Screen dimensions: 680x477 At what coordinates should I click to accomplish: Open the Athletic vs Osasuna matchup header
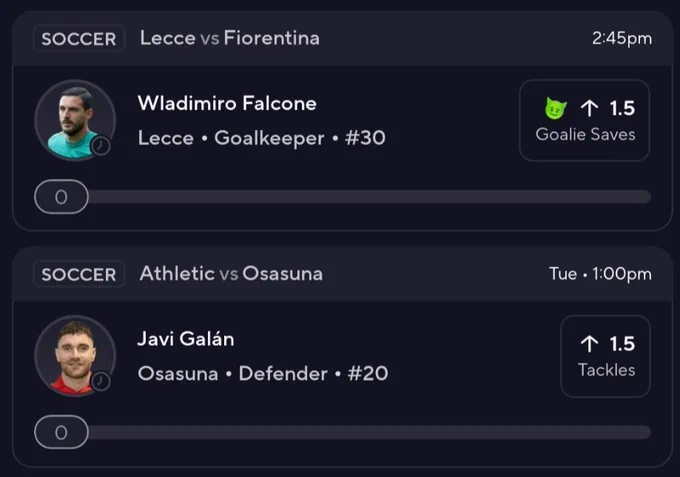pos(231,274)
